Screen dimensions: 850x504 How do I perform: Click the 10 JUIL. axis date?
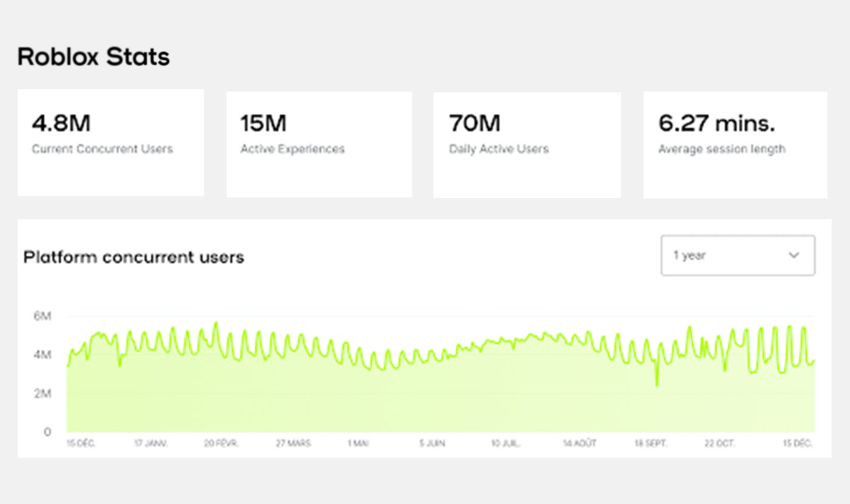506,444
